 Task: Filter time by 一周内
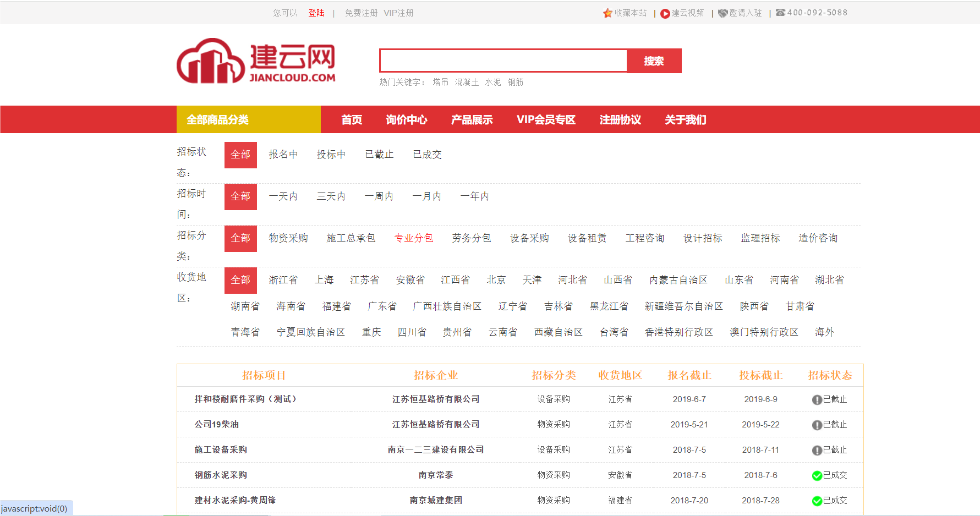[x=379, y=196]
